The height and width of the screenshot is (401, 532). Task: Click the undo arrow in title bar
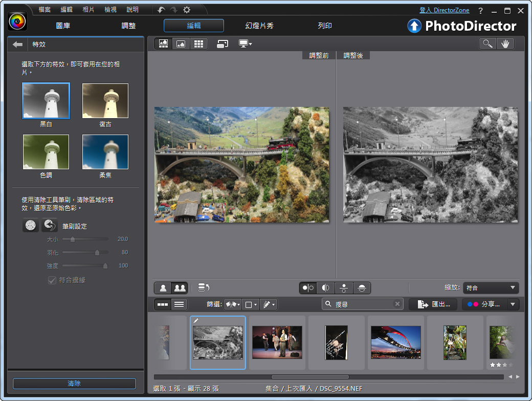pos(161,10)
